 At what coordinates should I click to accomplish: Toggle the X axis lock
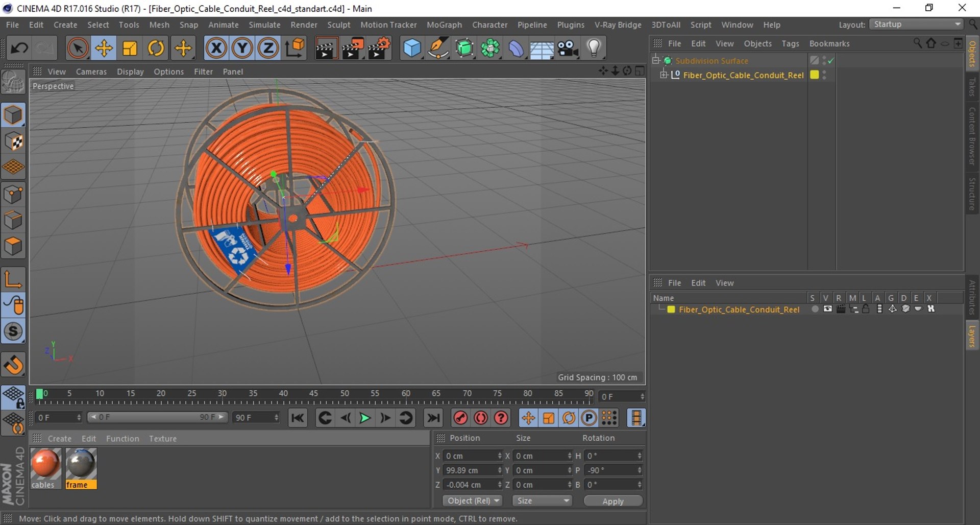coord(216,49)
